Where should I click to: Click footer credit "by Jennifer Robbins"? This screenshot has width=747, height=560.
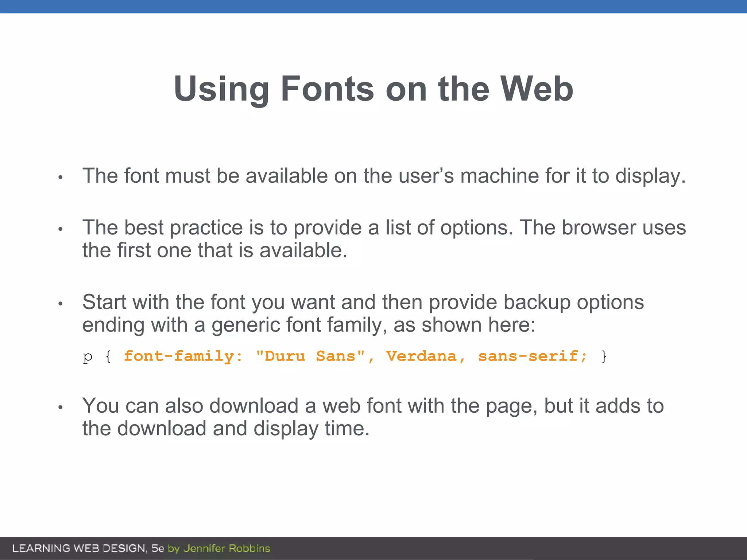click(219, 548)
